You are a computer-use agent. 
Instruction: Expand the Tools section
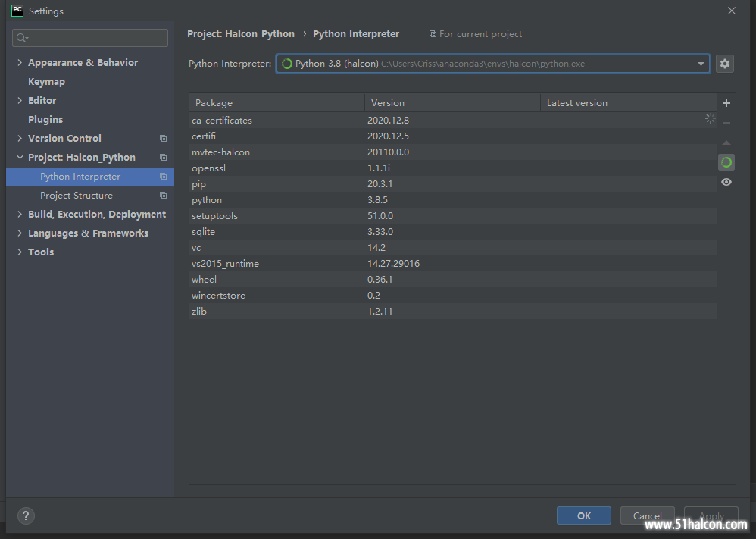click(x=20, y=252)
